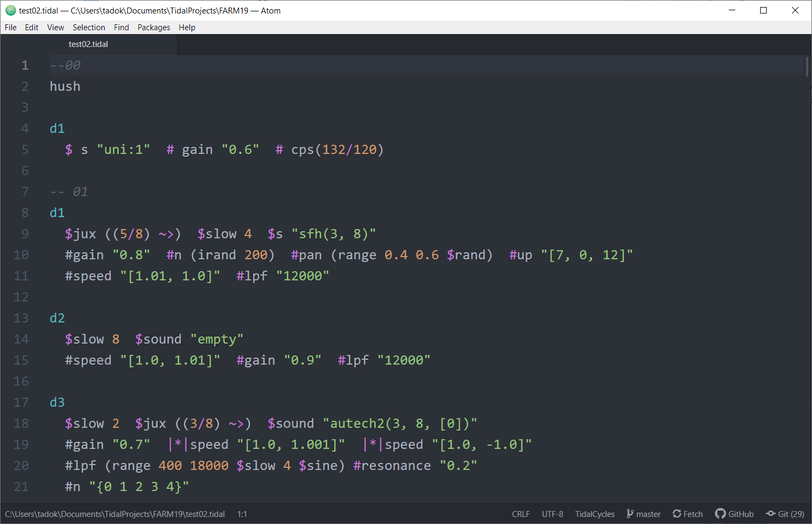Change CRLF line ending setting
Viewport: 812px width, 524px height.
(520, 514)
